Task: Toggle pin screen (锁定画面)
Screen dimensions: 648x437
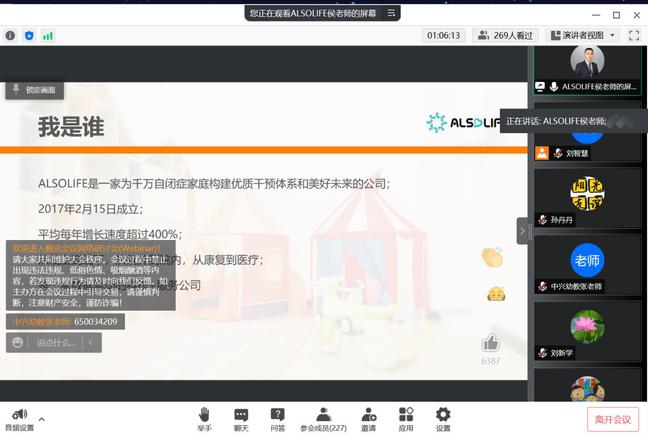Action: click(x=36, y=90)
